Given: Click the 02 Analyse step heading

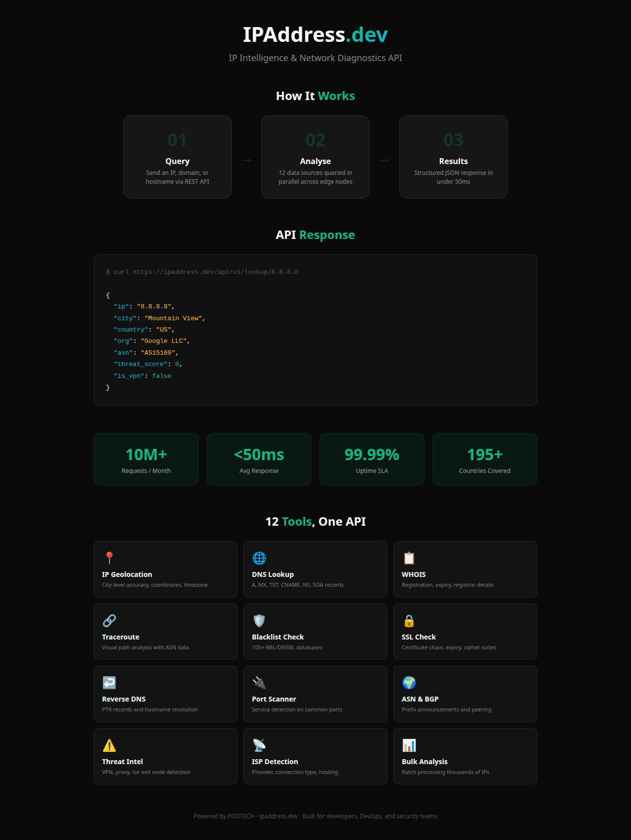Looking at the screenshot, I should (315, 161).
